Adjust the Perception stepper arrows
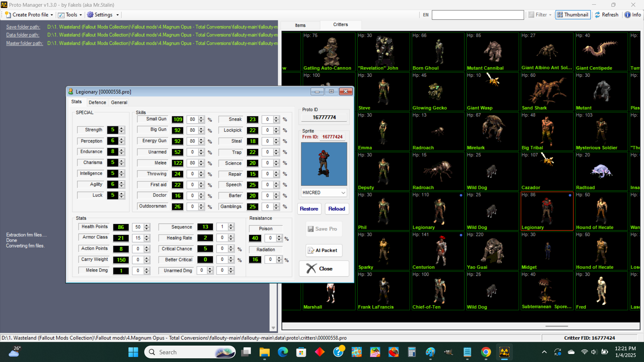The height and width of the screenshot is (362, 644). pos(122,141)
